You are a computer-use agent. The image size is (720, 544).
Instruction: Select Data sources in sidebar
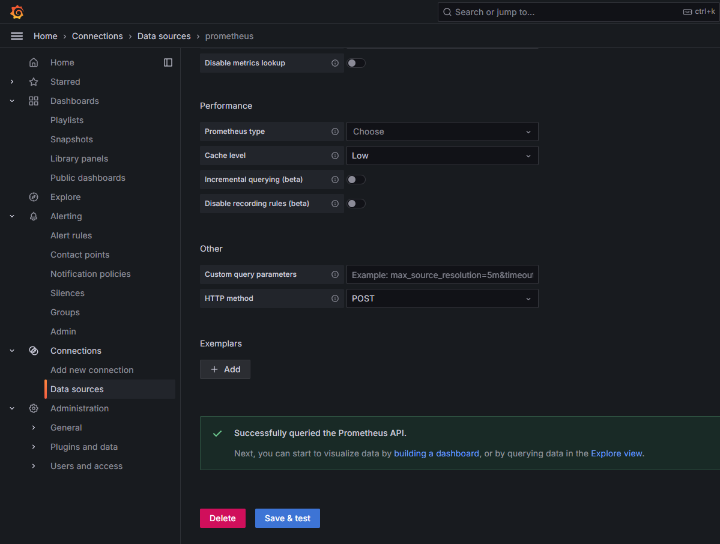(x=110, y=389)
